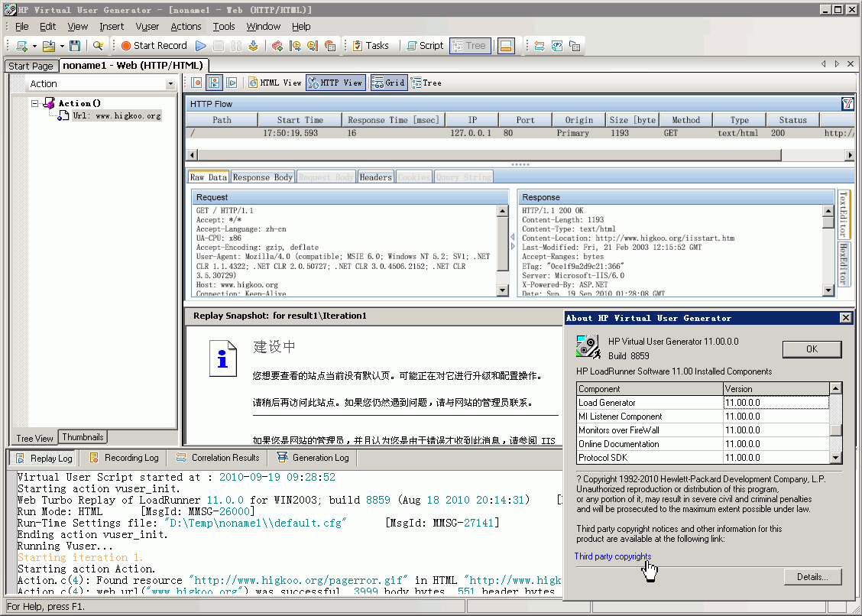Click the tab strip scroll right arrow

coord(838,64)
